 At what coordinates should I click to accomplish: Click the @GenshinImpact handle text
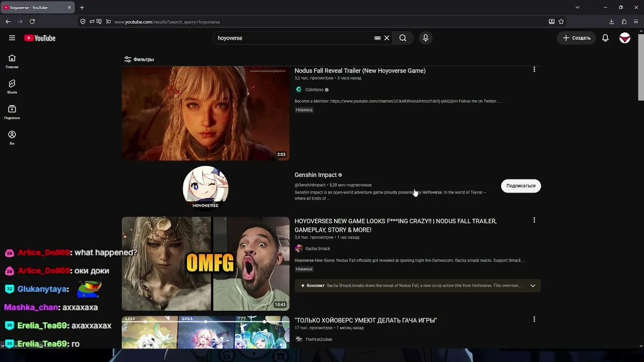coord(310,186)
